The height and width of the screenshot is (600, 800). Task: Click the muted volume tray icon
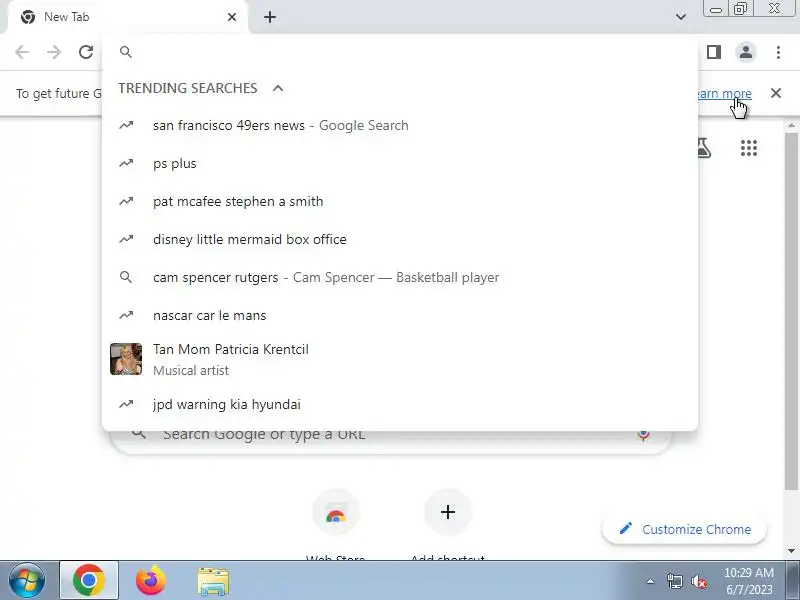(x=699, y=581)
